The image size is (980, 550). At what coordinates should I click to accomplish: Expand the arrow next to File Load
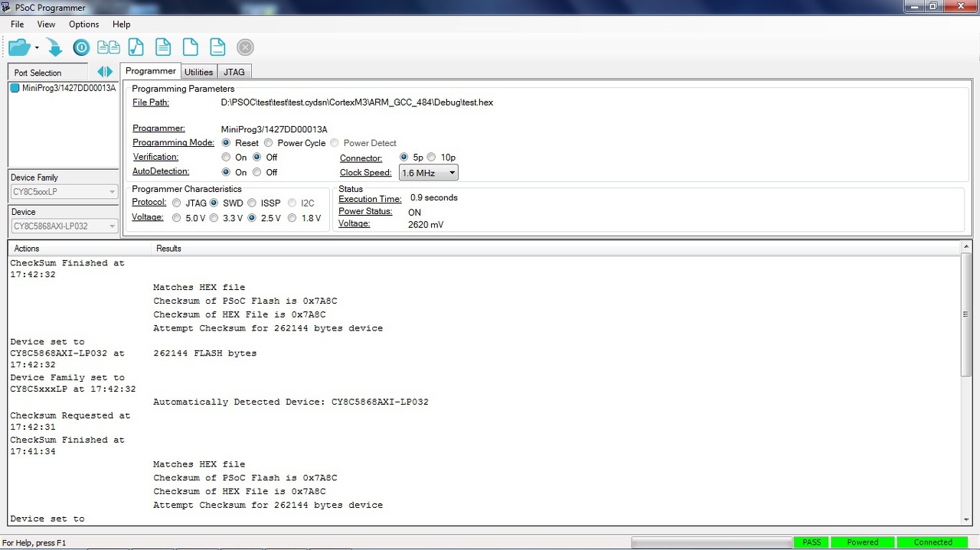point(37,48)
